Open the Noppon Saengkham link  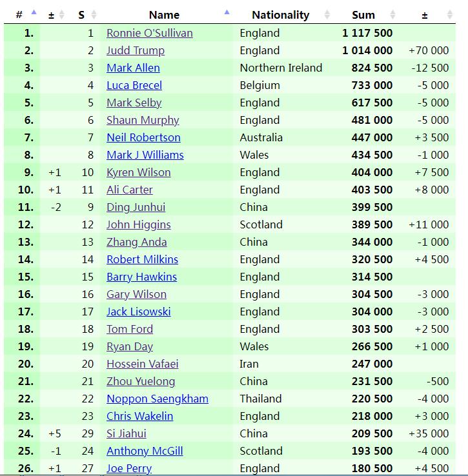157,399
